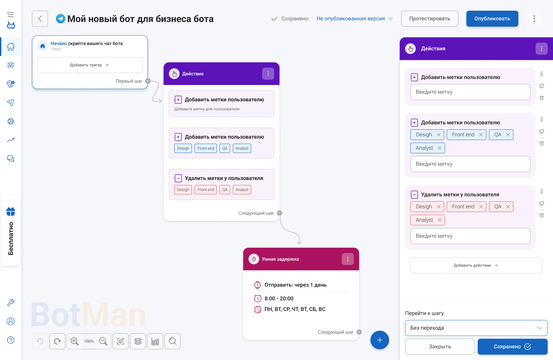Remove blue QA tag in panel
This screenshot has width=553, height=360.
pyautogui.click(x=508, y=135)
